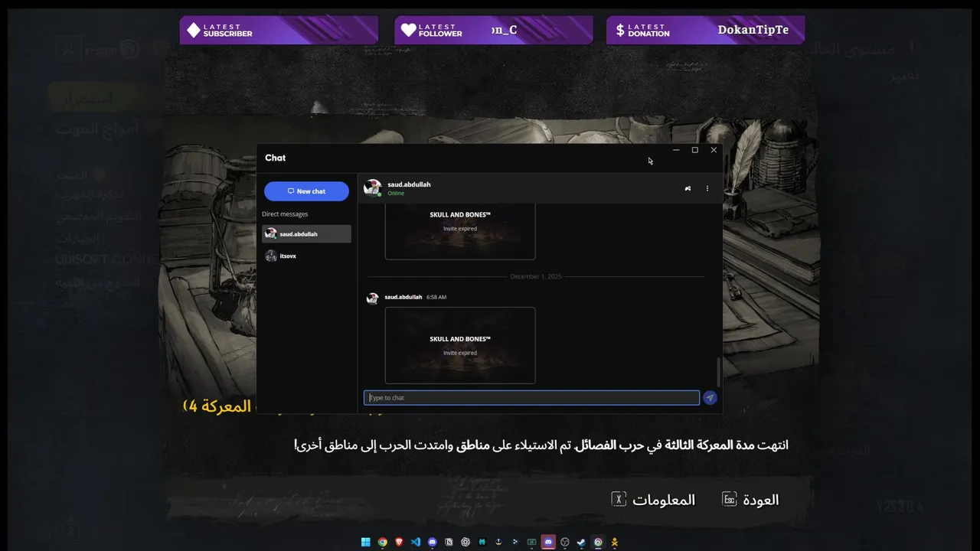This screenshot has width=980, height=551.
Task: Open Notion from taskbar
Action: [x=449, y=542]
